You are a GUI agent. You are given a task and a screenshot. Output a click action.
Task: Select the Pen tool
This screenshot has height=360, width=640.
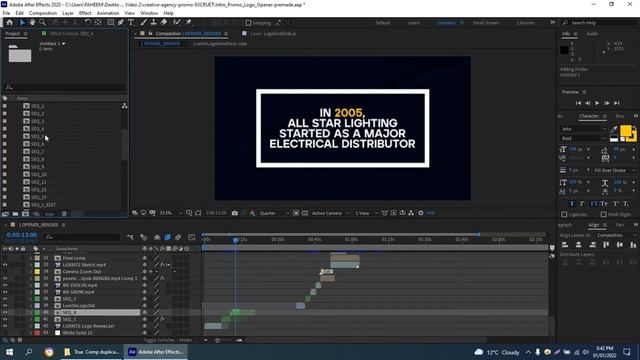click(121, 22)
